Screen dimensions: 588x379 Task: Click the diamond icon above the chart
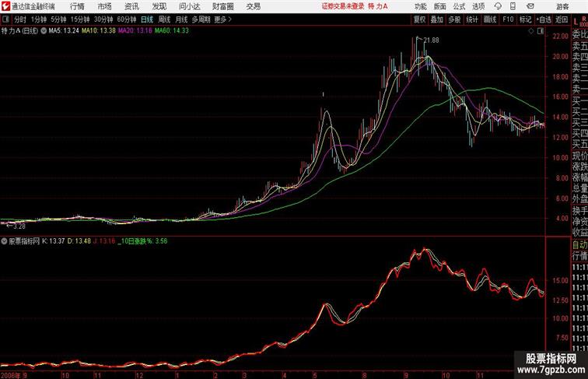pos(531,31)
